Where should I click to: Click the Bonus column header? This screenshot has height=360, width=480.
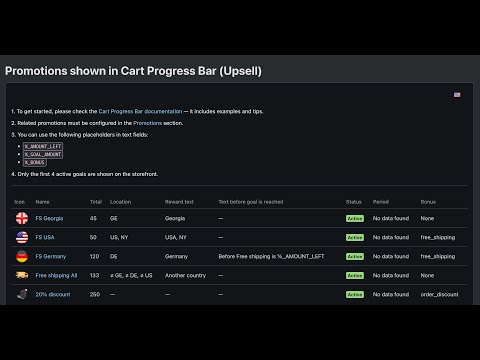point(428,202)
